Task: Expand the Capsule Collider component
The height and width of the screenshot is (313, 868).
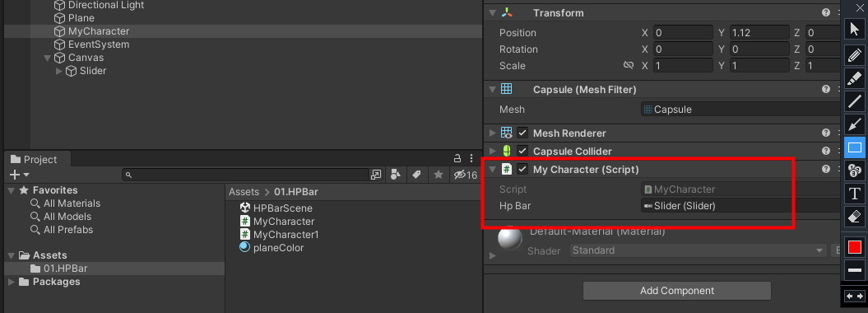Action: 492,151
